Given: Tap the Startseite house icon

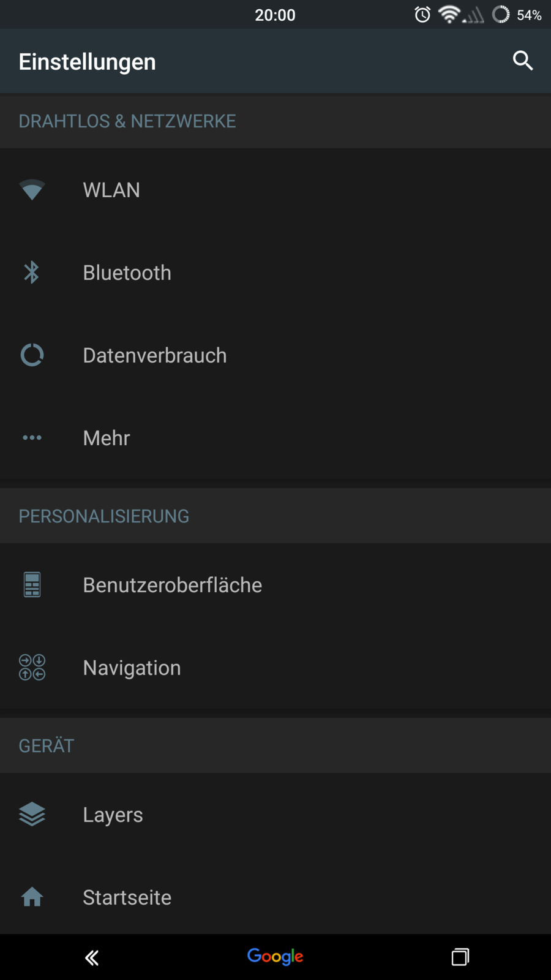Looking at the screenshot, I should pyautogui.click(x=32, y=897).
